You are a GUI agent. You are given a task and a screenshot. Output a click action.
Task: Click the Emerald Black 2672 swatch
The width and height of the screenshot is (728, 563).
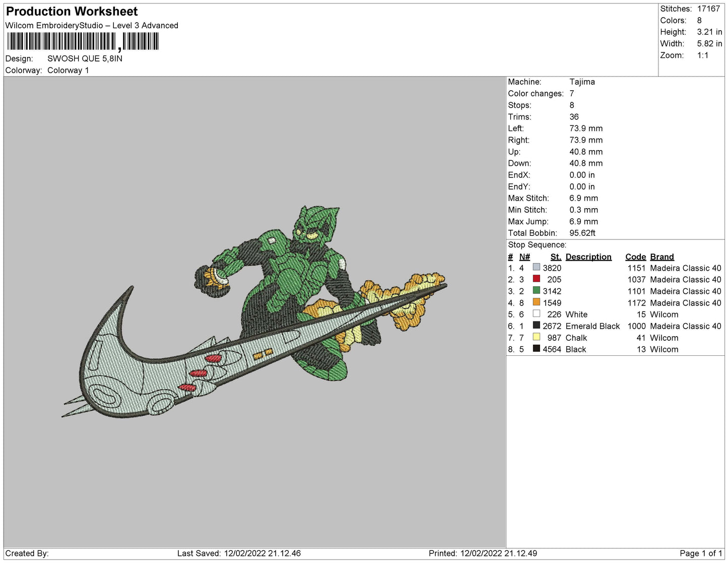coord(536,326)
